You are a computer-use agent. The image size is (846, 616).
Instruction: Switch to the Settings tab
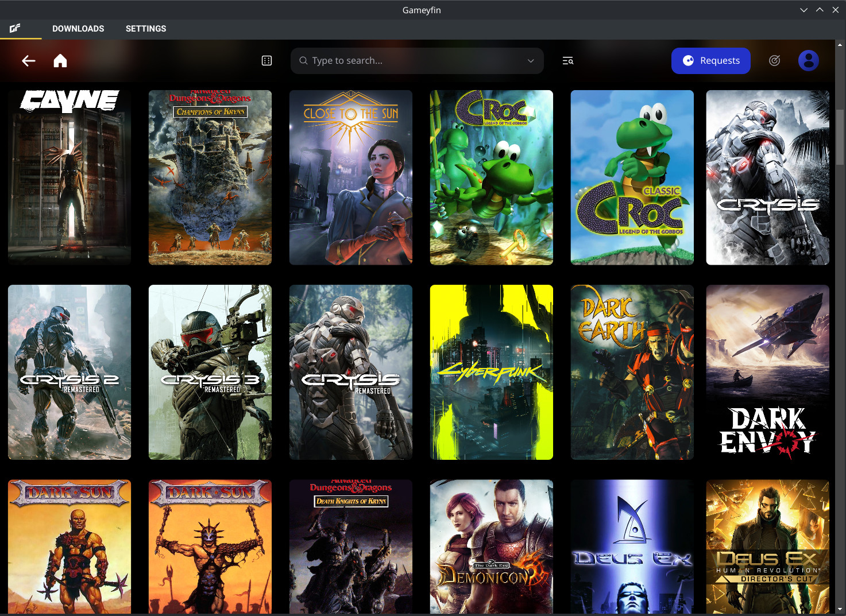point(146,29)
